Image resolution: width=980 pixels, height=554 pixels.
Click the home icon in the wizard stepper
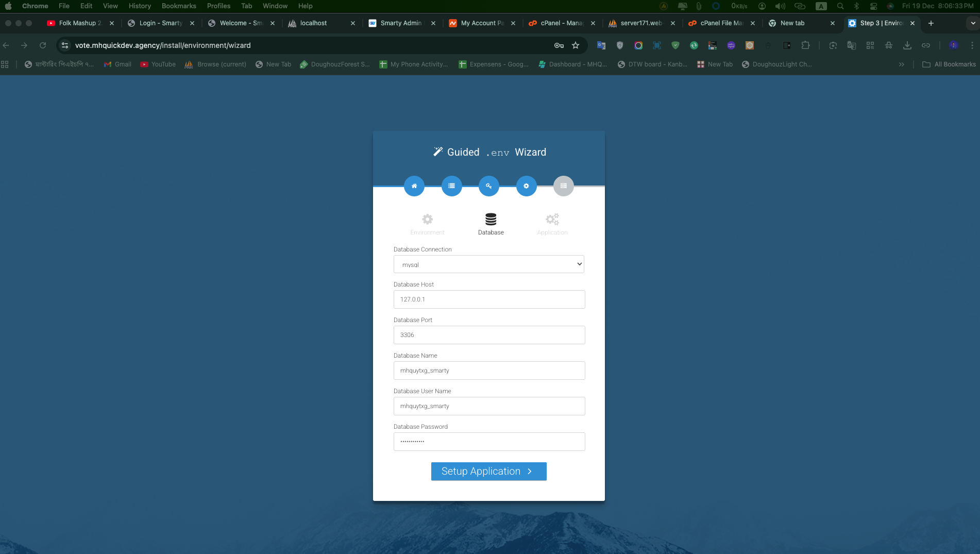pos(414,186)
